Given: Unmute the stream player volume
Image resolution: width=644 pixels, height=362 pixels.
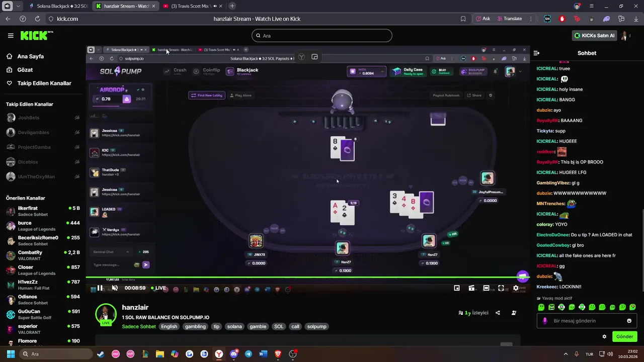Looking at the screenshot, I should [x=115, y=288].
